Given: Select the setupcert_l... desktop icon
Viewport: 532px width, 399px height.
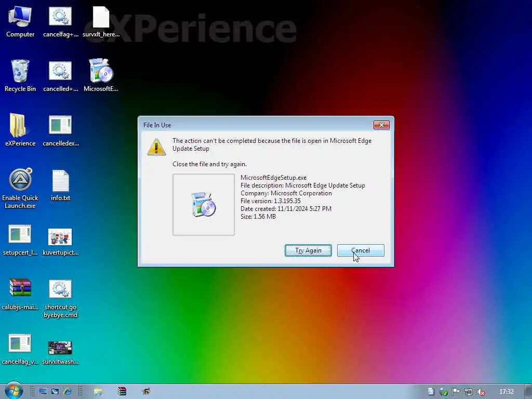Looking at the screenshot, I should click(x=20, y=240).
